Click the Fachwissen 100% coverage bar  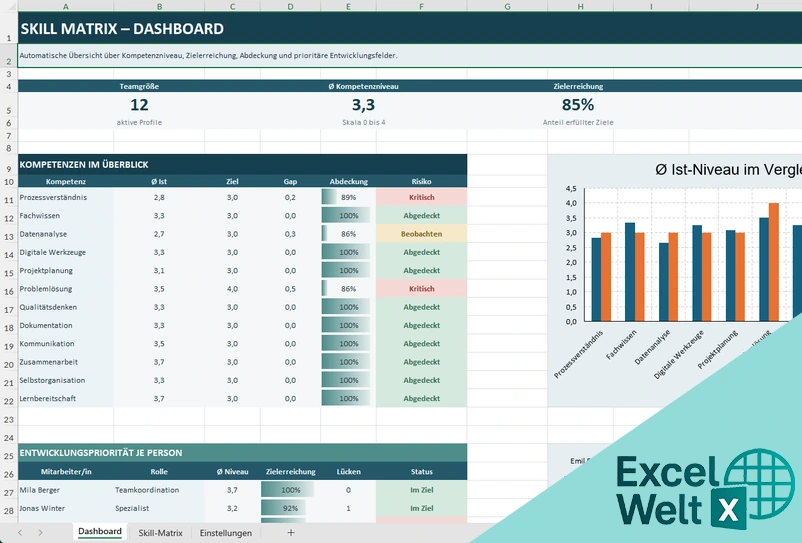(348, 216)
